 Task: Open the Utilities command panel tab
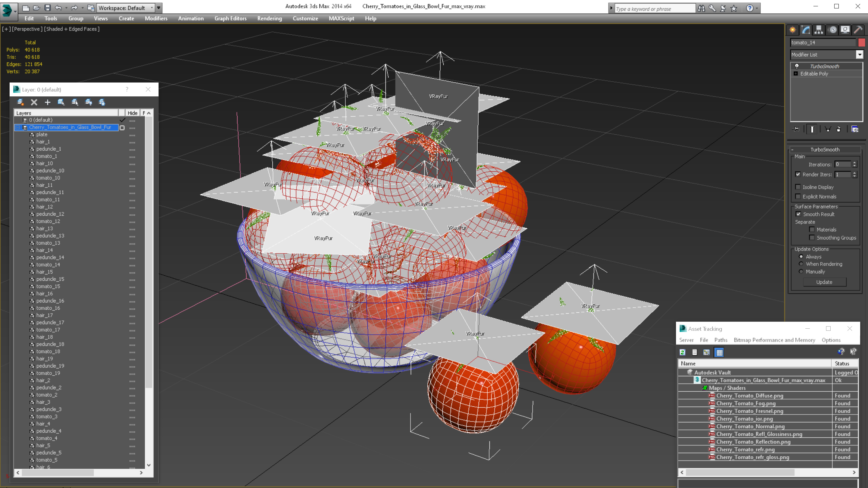click(x=858, y=30)
